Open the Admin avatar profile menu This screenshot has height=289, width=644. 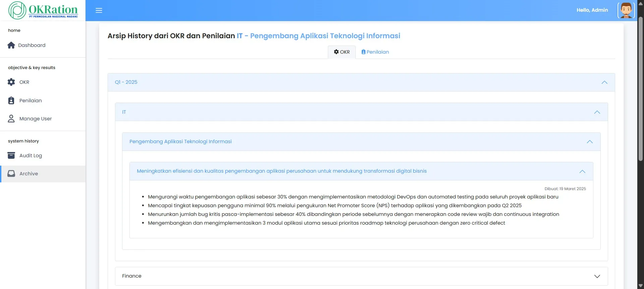[x=626, y=10]
